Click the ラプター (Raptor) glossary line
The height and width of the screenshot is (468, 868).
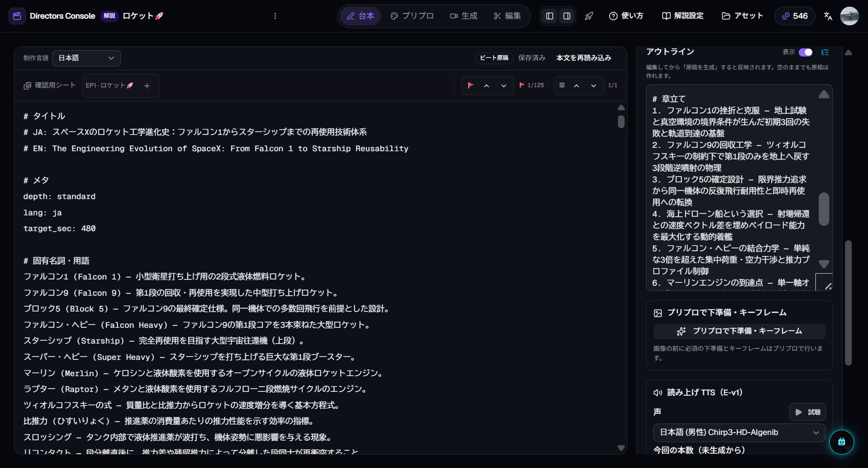[x=196, y=389]
